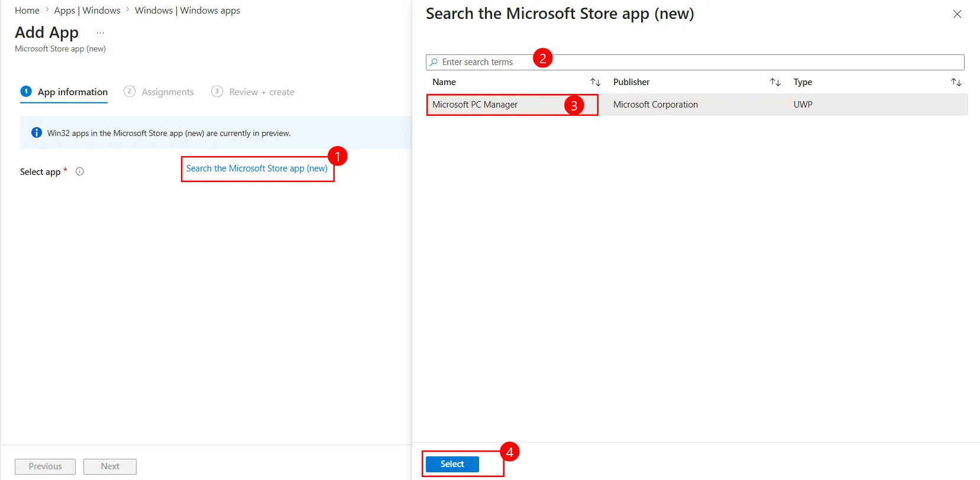This screenshot has width=980, height=480.
Task: Close the Search the Microsoft Store panel
Action: point(957,14)
